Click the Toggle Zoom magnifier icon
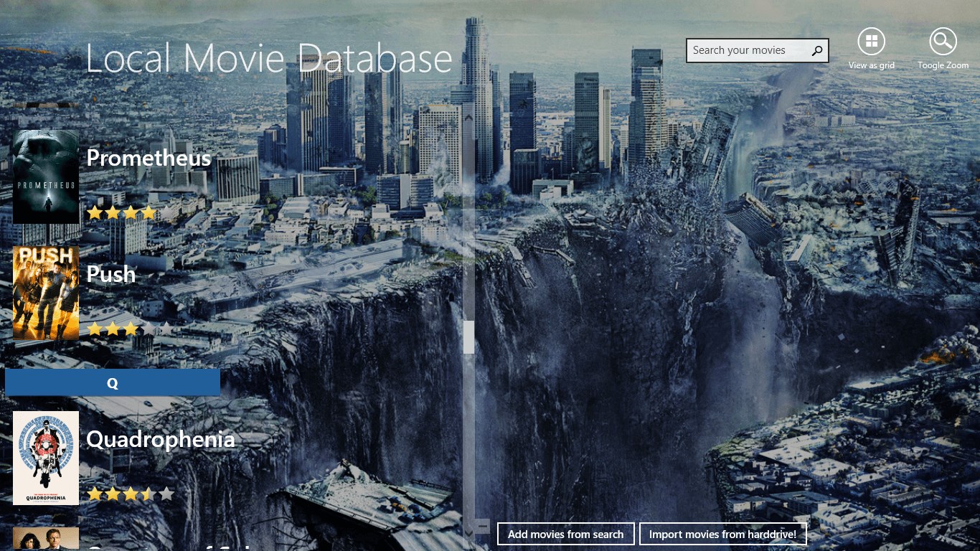The width and height of the screenshot is (980, 551). [943, 42]
